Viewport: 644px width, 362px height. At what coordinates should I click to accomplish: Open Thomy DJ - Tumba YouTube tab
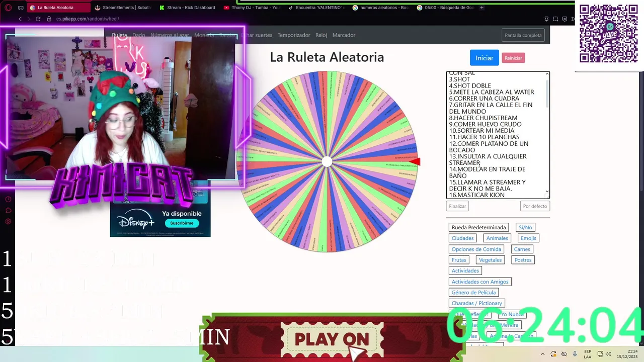pos(252,8)
